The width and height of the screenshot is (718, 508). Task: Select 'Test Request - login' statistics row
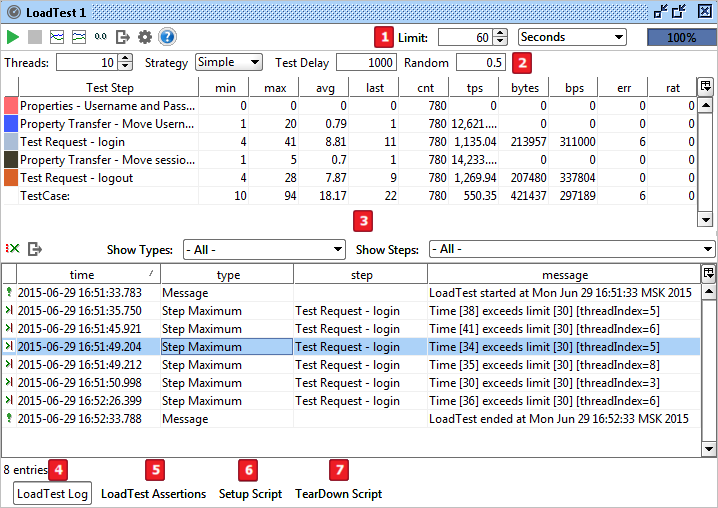point(350,142)
